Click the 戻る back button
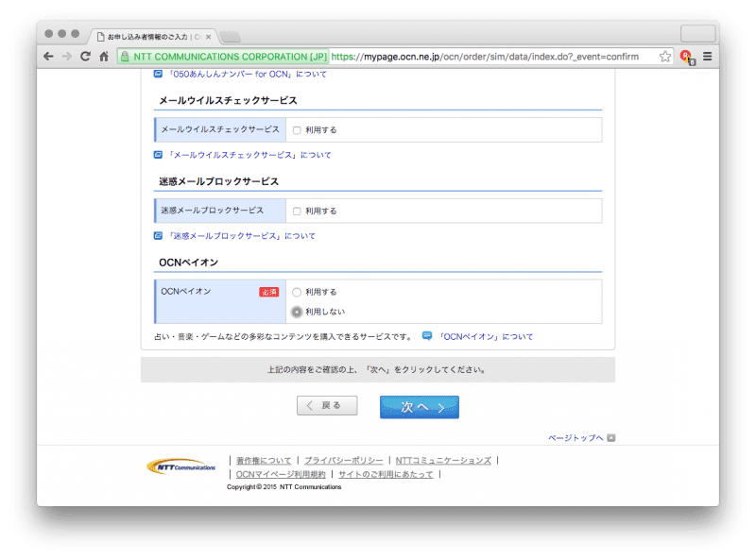756x559 pixels. pos(327,405)
